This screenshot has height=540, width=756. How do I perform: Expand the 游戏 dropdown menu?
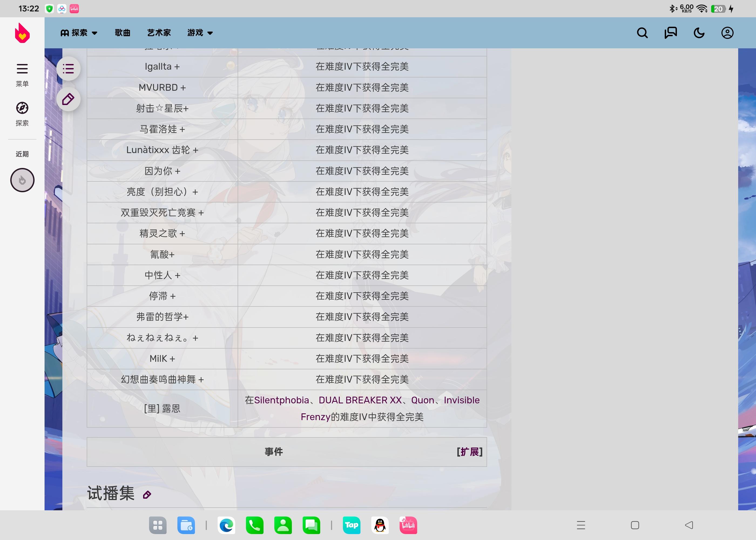point(200,33)
